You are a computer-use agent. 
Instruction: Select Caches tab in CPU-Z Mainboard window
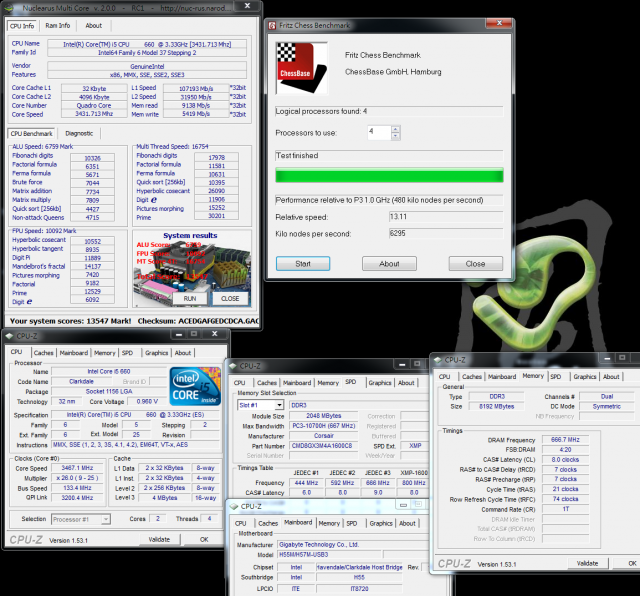click(268, 523)
